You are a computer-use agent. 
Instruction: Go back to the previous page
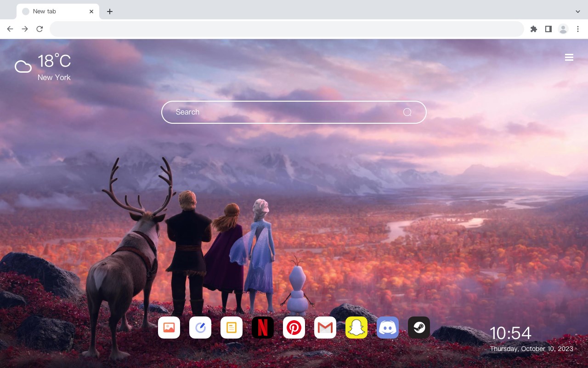coord(10,29)
